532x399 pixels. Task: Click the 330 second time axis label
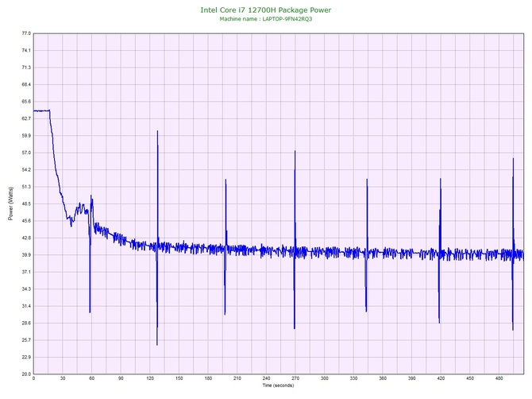(x=353, y=378)
